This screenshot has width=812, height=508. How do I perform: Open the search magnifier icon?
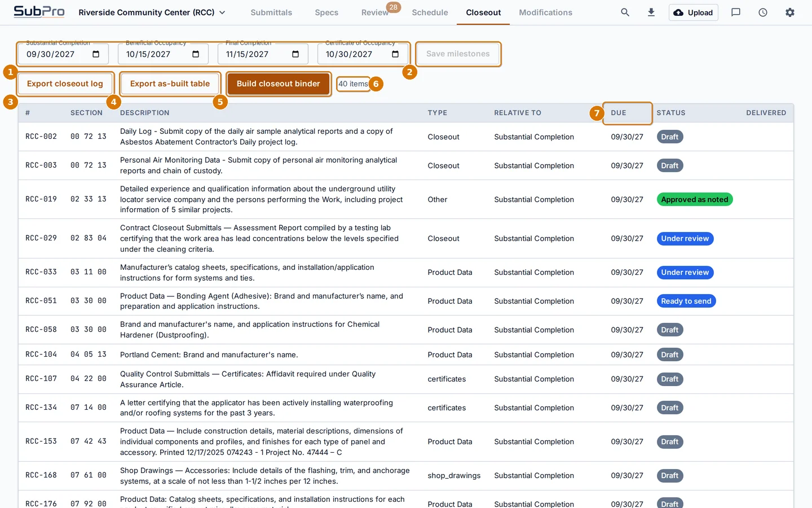pos(625,12)
